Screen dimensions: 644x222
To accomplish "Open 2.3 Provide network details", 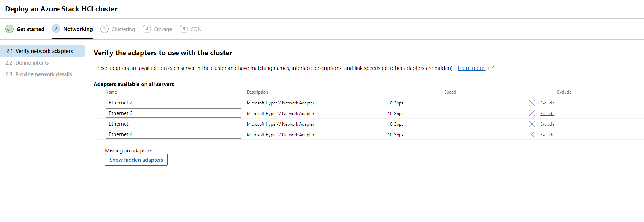I will coord(43,74).
